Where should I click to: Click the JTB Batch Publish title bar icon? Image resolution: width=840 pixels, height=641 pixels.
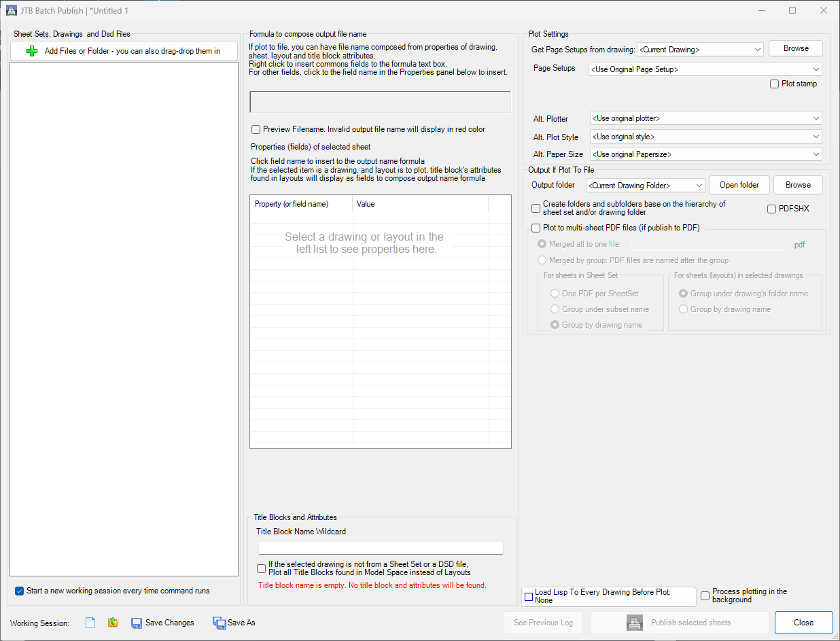[11, 11]
